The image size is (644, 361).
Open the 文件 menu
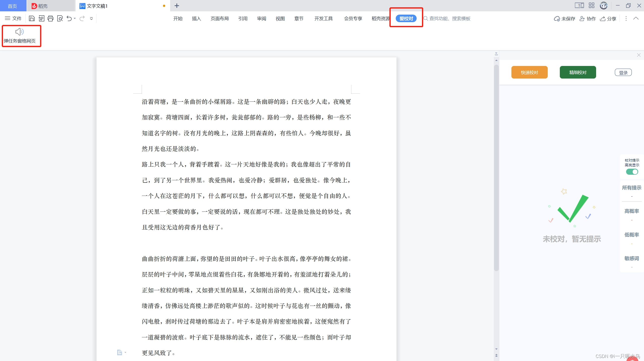pos(13,18)
